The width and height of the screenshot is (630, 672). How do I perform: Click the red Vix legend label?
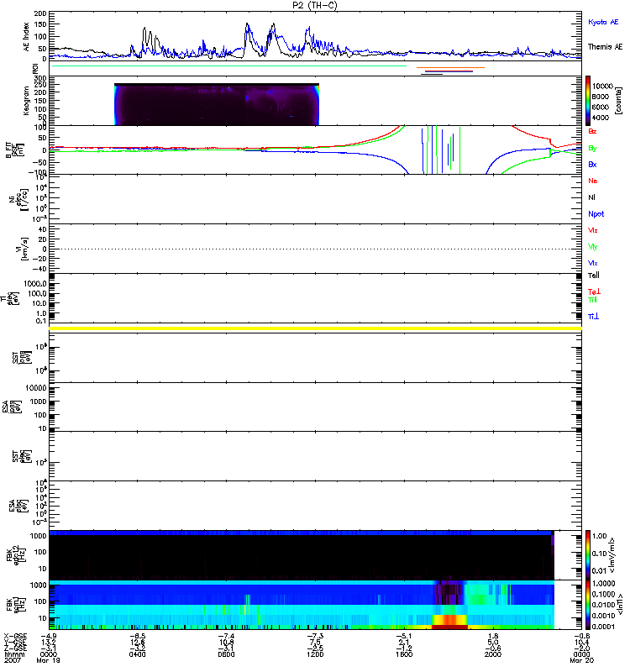click(592, 230)
